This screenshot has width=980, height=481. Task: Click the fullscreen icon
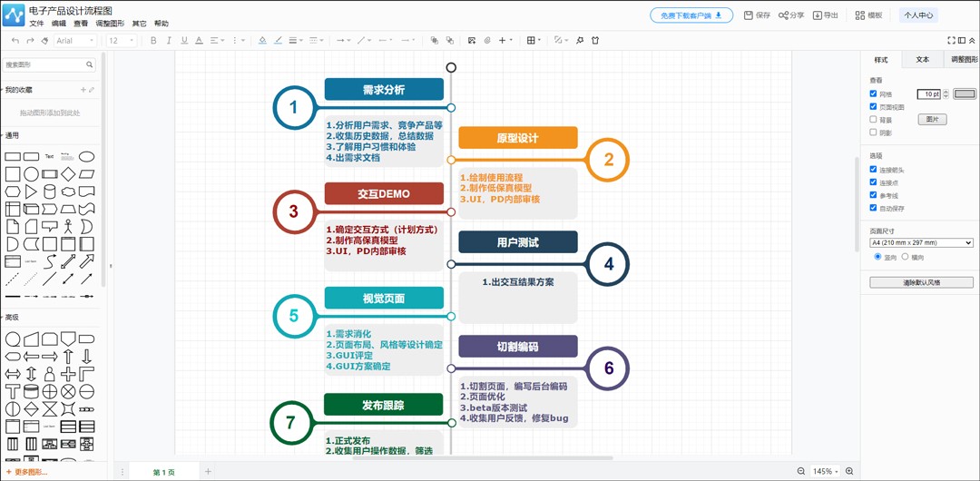pyautogui.click(x=951, y=41)
